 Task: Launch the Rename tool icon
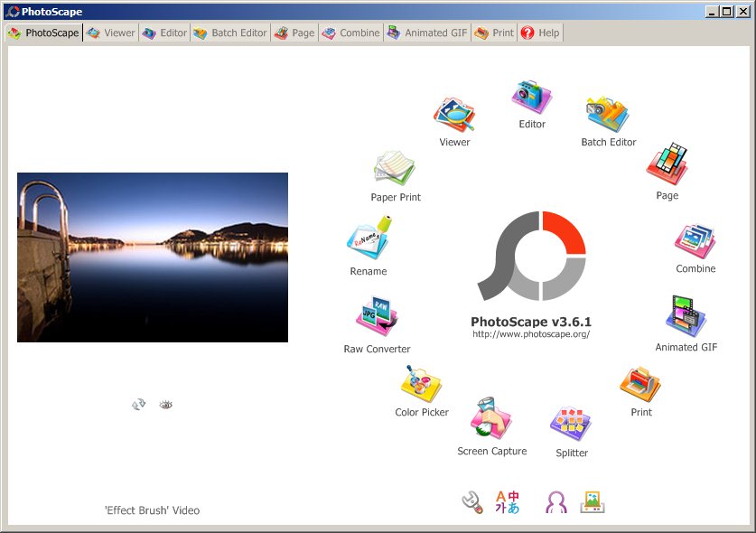tap(369, 241)
